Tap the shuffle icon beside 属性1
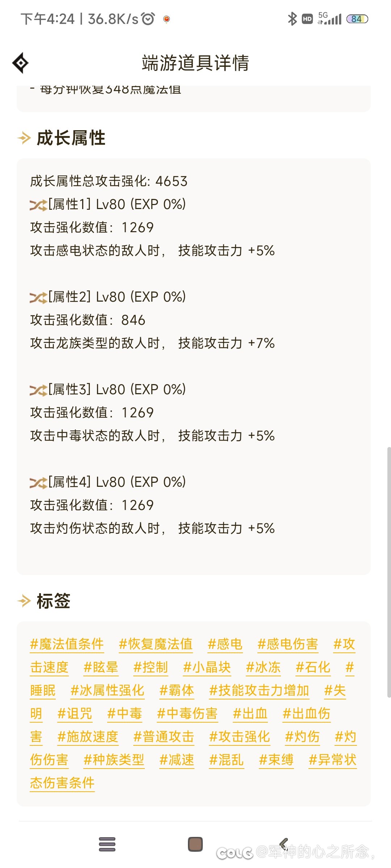Viewport: 391px width, 868px height. pos(38,205)
